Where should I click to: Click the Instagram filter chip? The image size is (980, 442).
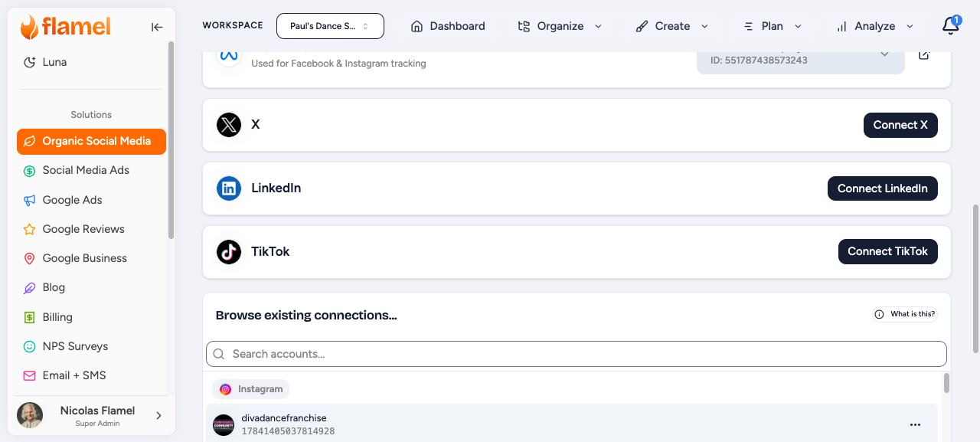point(251,389)
